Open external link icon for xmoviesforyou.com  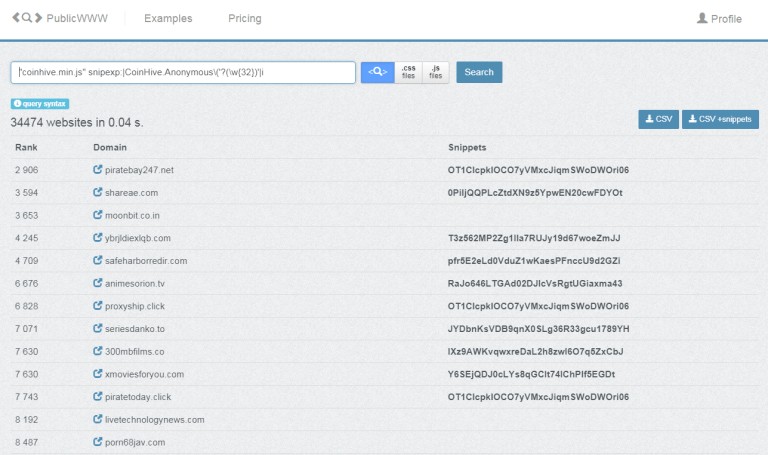click(x=97, y=374)
